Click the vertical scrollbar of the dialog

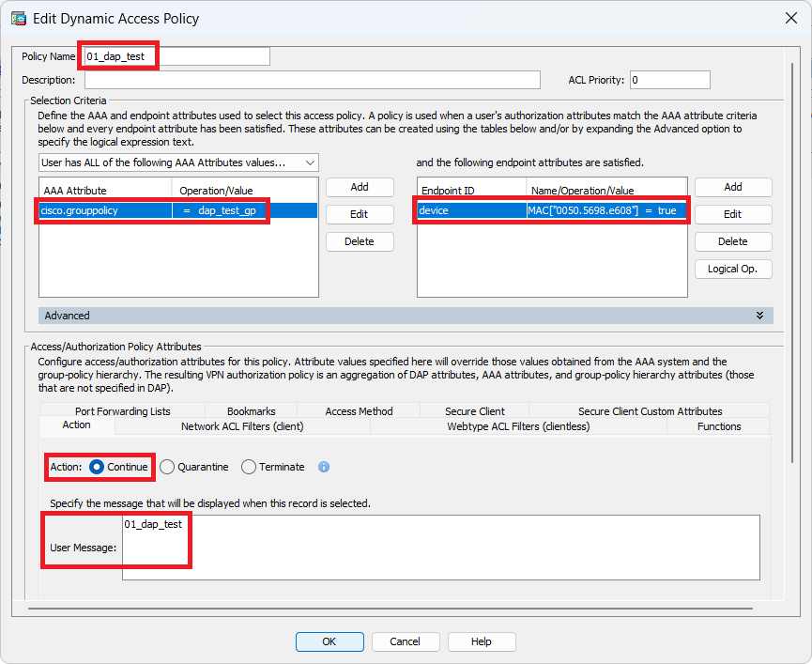point(791,263)
